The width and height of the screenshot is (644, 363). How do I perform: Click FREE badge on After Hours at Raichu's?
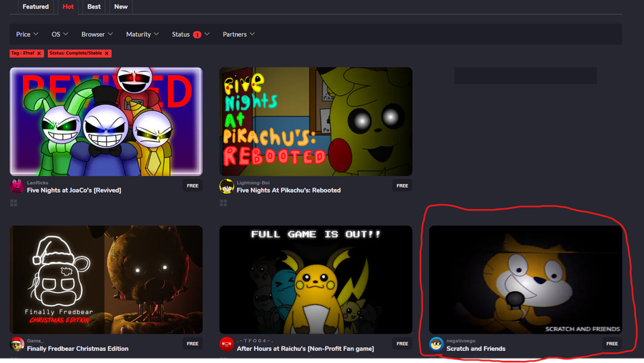[402, 344]
